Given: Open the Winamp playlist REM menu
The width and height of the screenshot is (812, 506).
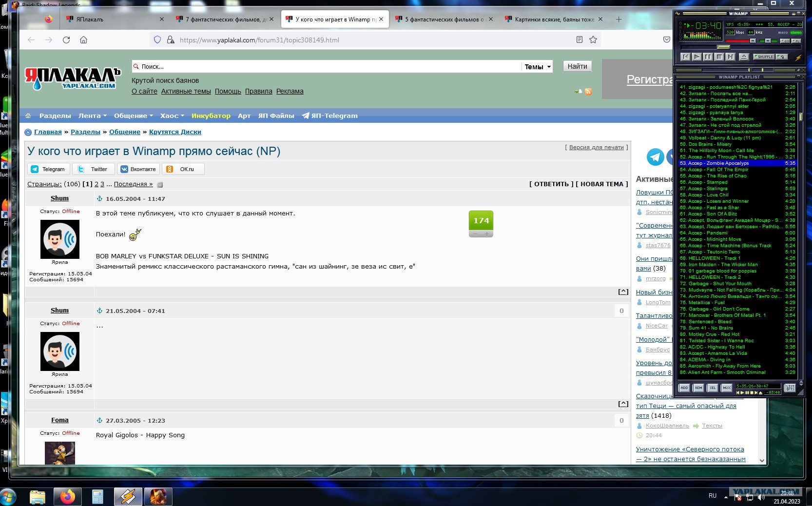Looking at the screenshot, I should click(698, 388).
